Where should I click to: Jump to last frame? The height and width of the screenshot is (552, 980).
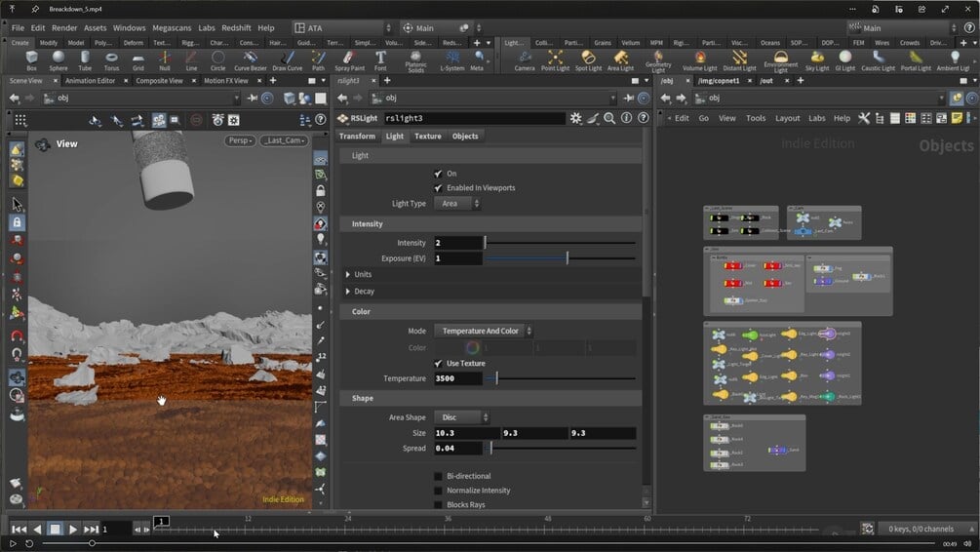(x=92, y=530)
